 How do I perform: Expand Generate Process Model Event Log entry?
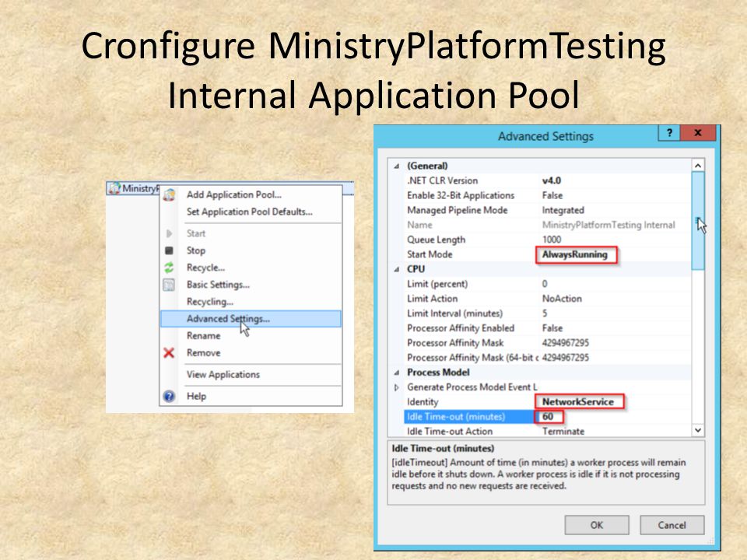(396, 387)
